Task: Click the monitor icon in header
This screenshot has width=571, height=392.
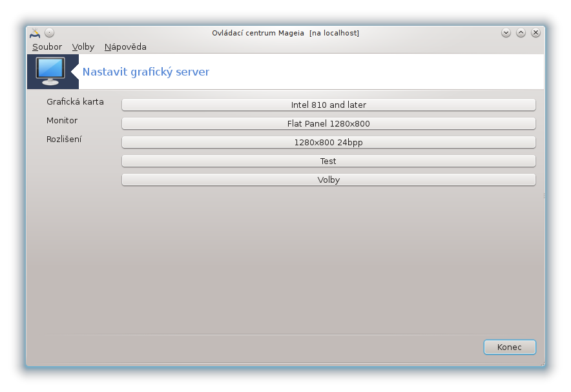Action: 50,71
